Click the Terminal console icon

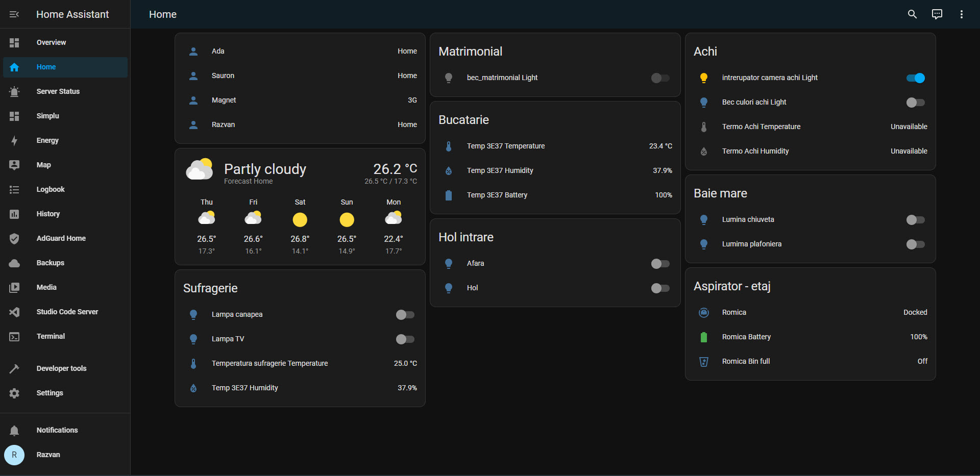click(x=14, y=337)
